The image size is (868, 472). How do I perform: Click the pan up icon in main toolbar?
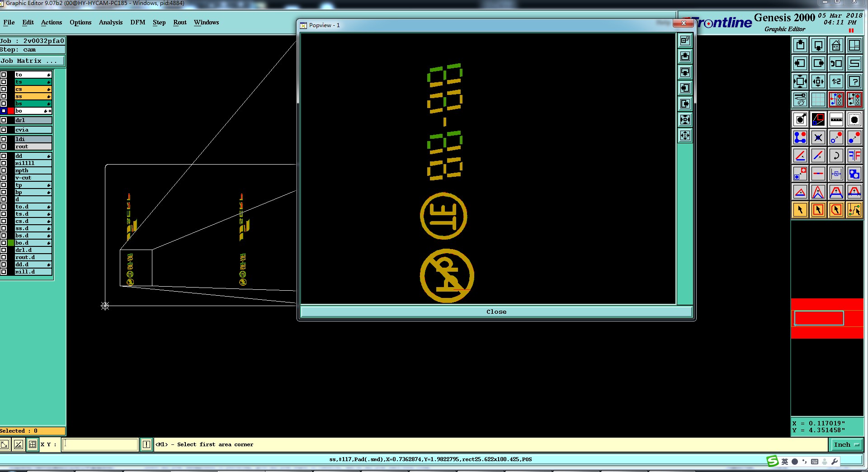pos(800,45)
